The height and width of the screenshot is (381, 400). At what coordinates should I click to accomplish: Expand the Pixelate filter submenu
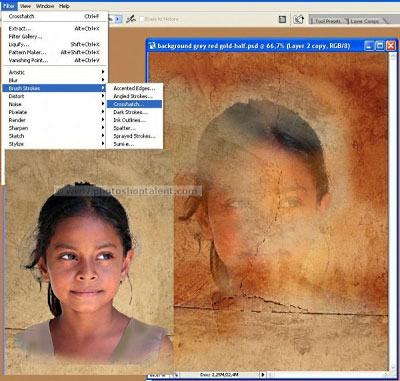[x=55, y=112]
